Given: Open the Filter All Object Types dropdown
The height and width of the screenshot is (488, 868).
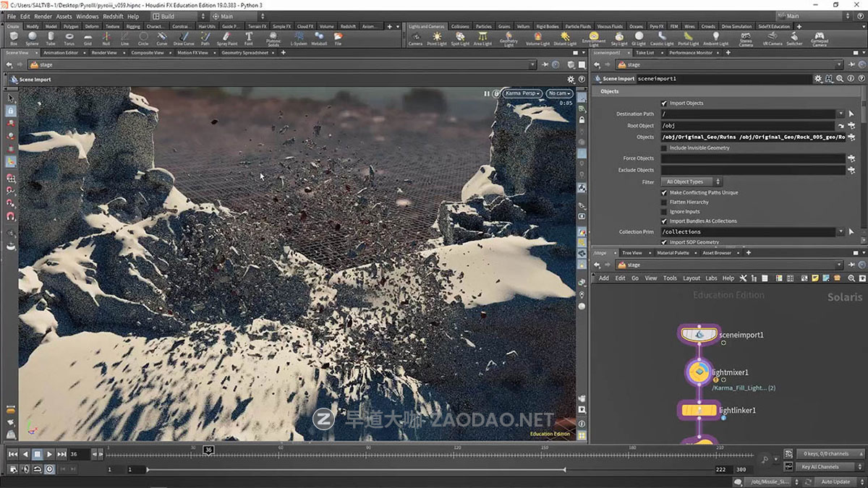Looking at the screenshot, I should tap(692, 182).
